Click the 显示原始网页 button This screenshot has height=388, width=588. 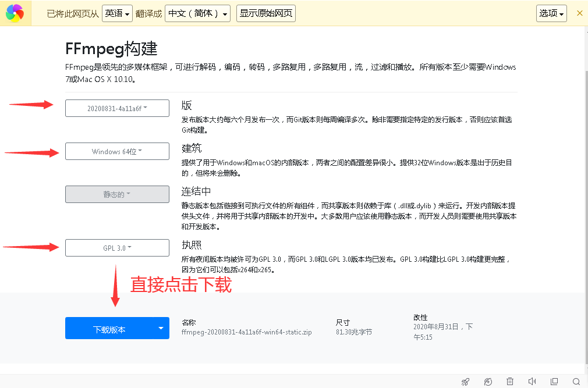(266, 13)
